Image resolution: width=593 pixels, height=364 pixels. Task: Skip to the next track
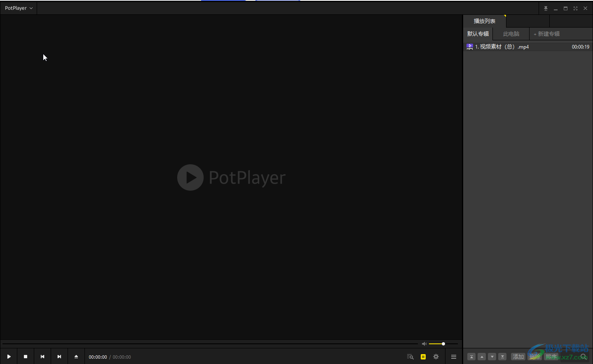[59, 357]
